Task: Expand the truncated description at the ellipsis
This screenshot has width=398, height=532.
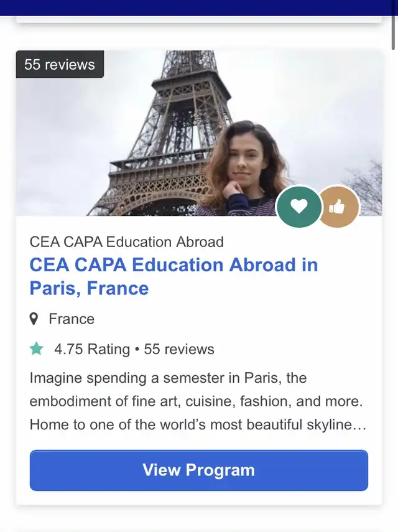Action: pyautogui.click(x=359, y=425)
